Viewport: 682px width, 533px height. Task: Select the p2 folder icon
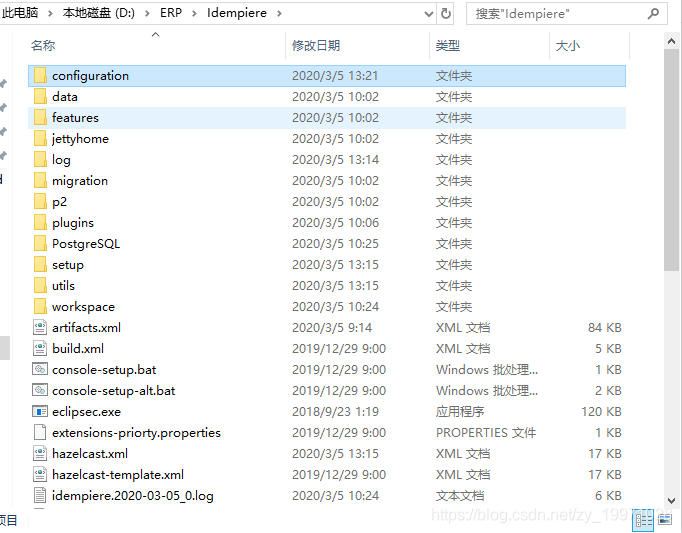(x=40, y=201)
